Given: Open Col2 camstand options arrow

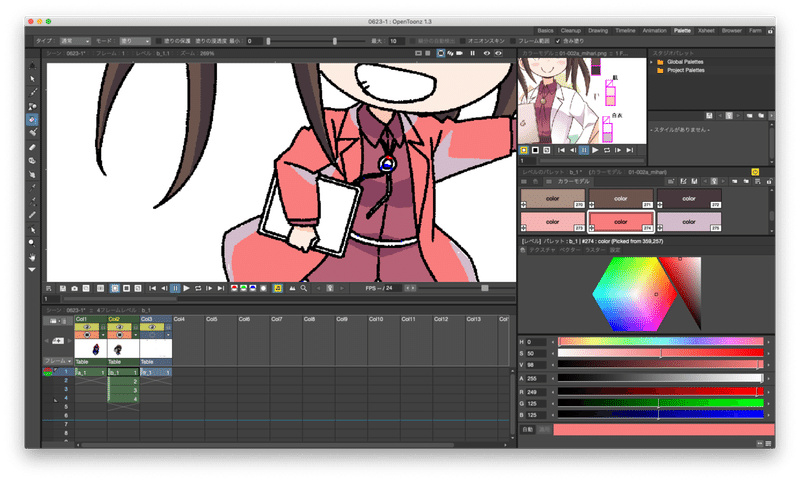Looking at the screenshot, I should click(136, 335).
